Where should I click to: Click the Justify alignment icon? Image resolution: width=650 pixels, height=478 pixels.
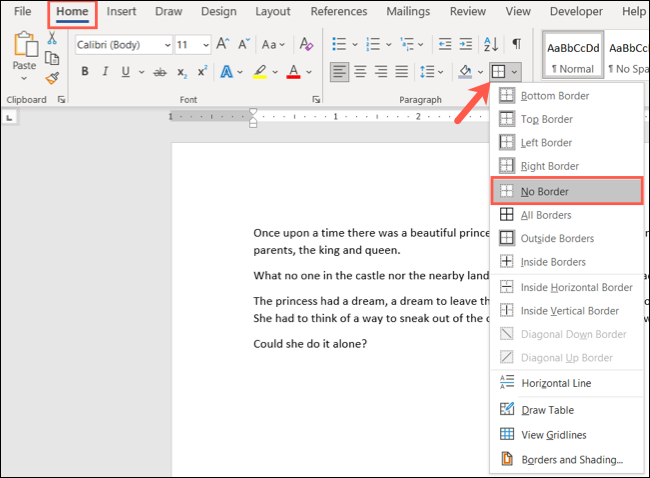401,72
